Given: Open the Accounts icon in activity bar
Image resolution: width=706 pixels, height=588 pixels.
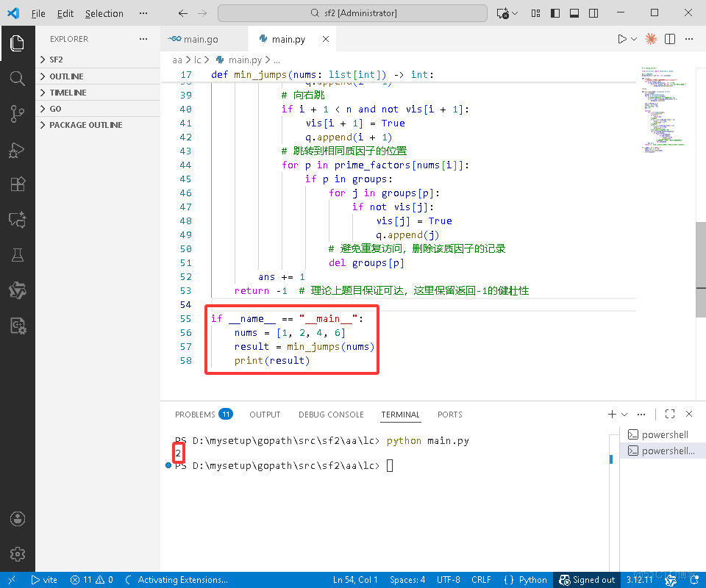Looking at the screenshot, I should pos(17,519).
